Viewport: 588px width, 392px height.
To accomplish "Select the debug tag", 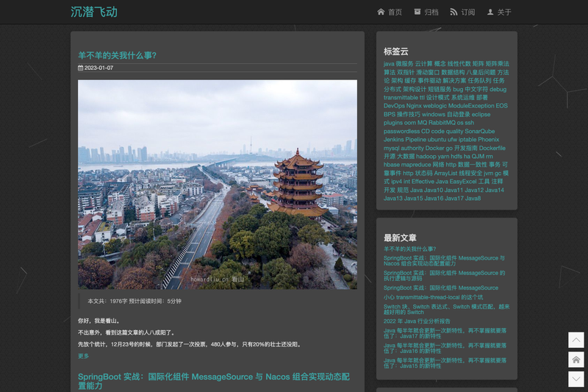I will click(x=498, y=89).
